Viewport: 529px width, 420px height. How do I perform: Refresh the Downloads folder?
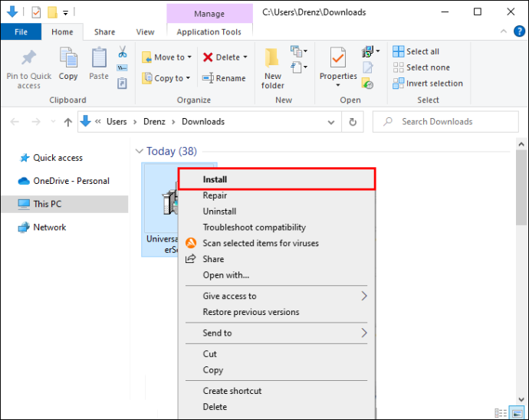click(353, 122)
